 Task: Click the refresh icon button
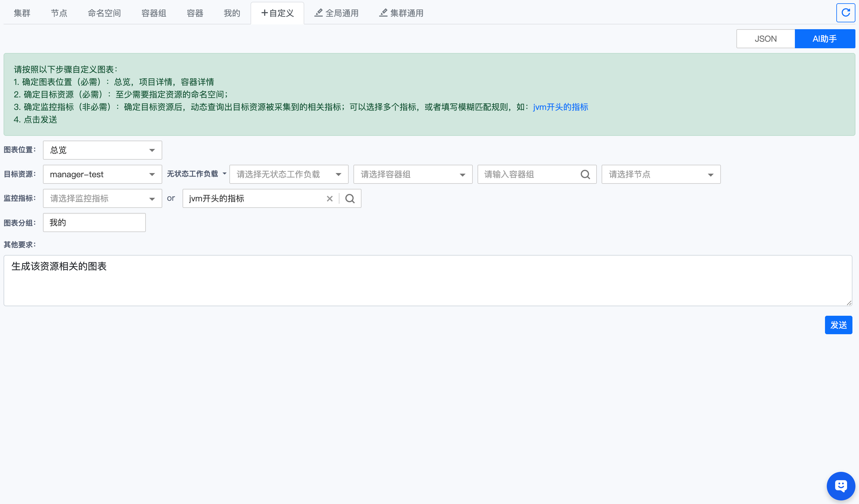point(845,13)
